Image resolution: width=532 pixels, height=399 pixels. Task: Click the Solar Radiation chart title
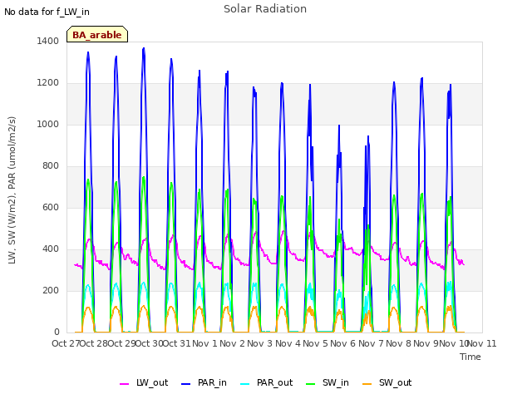click(x=265, y=9)
